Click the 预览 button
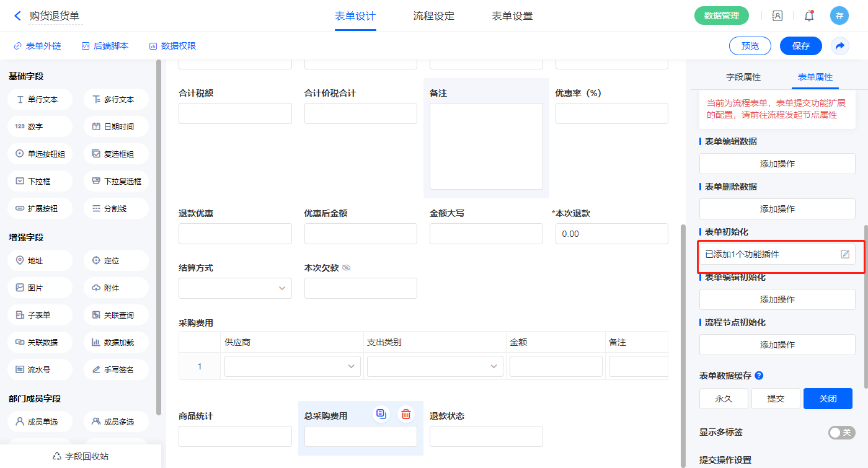Image resolution: width=868 pixels, height=468 pixels. pos(750,46)
